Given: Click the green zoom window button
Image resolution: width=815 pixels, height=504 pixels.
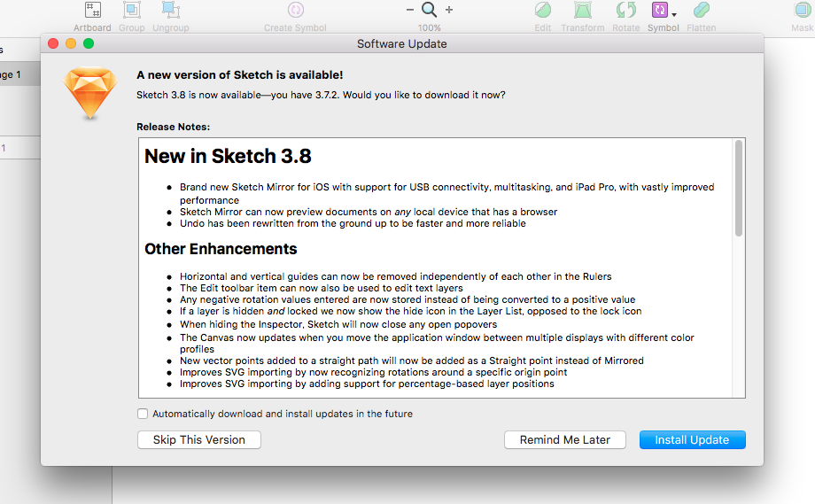Looking at the screenshot, I should (x=89, y=43).
